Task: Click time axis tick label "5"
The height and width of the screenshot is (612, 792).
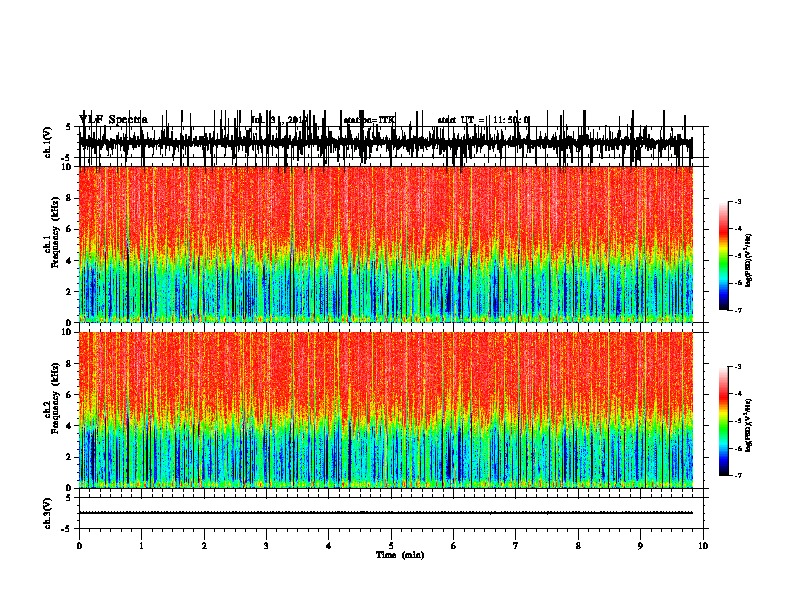Action: (391, 545)
